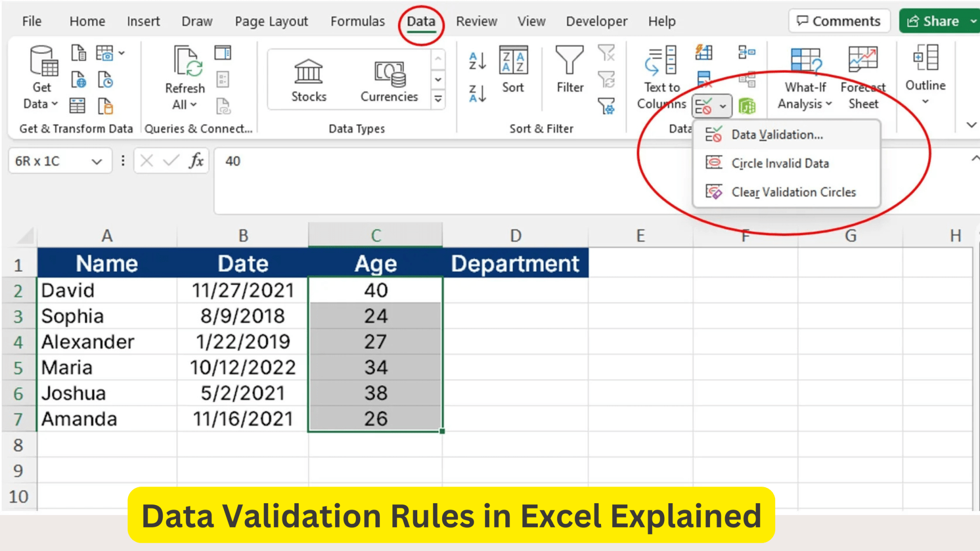Click the Sort A to Z icon

click(x=477, y=61)
